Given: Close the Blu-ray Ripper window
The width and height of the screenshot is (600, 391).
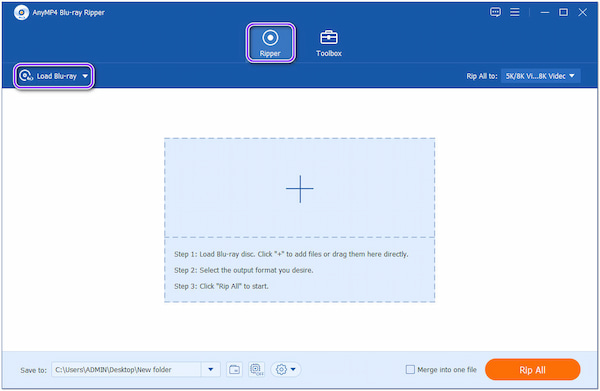Looking at the screenshot, I should click(x=582, y=12).
